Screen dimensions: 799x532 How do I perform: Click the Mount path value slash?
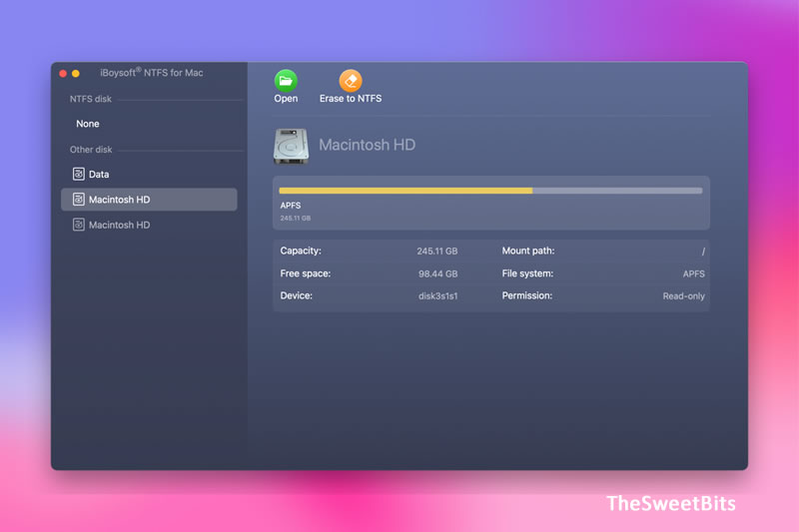click(x=703, y=252)
